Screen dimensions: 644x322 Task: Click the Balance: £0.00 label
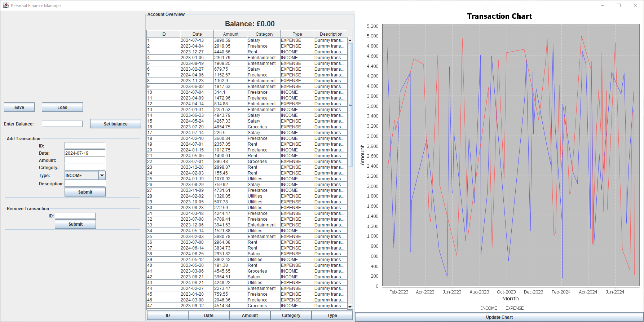pyautogui.click(x=250, y=24)
